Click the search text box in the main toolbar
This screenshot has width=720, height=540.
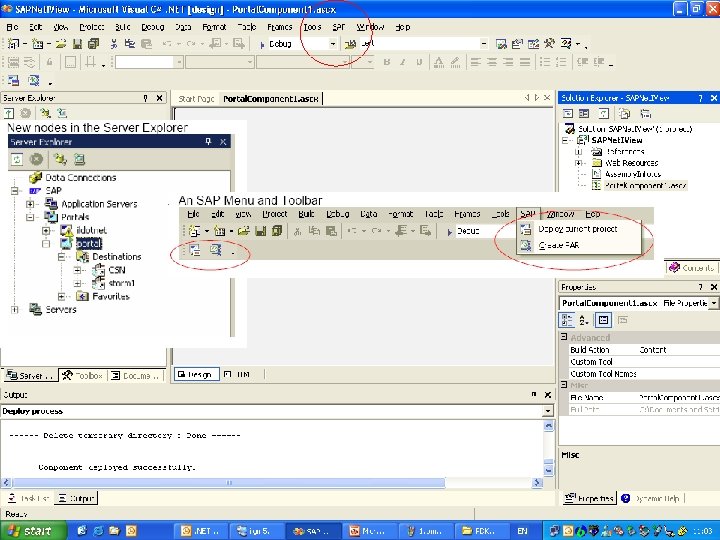click(419, 44)
